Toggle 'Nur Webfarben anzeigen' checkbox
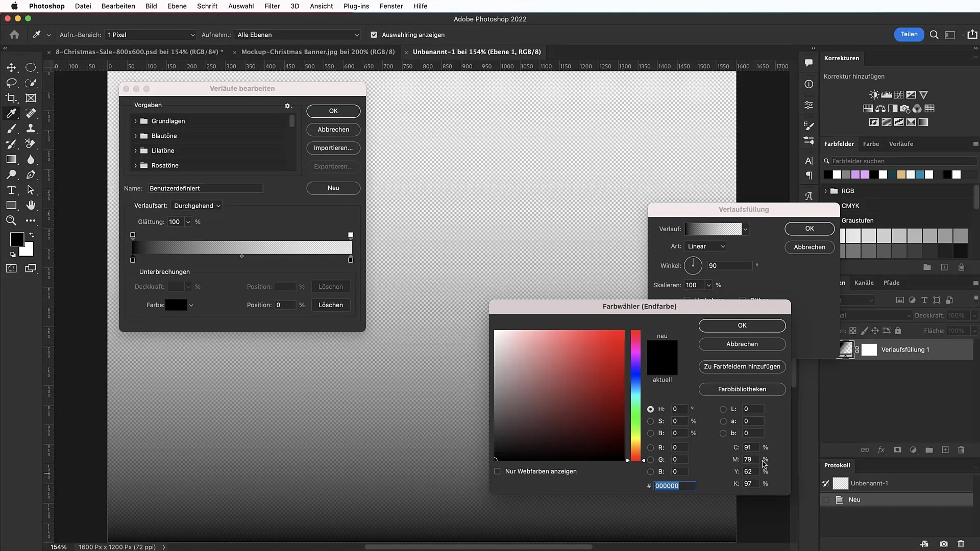 [x=498, y=470]
